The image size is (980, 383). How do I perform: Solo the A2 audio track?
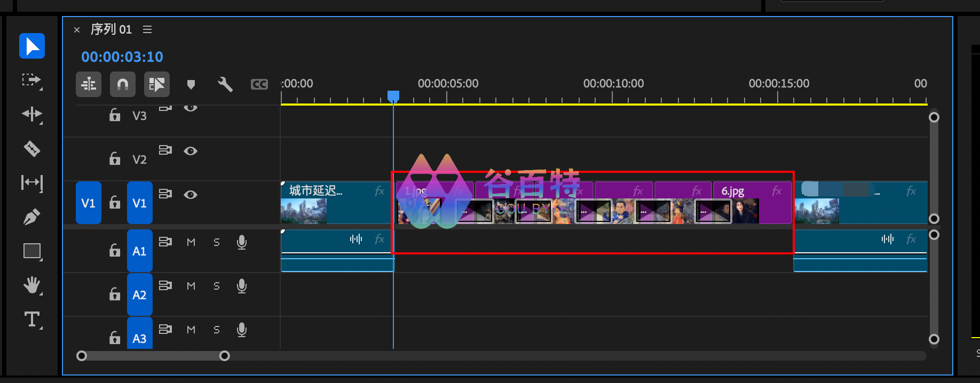(x=216, y=286)
